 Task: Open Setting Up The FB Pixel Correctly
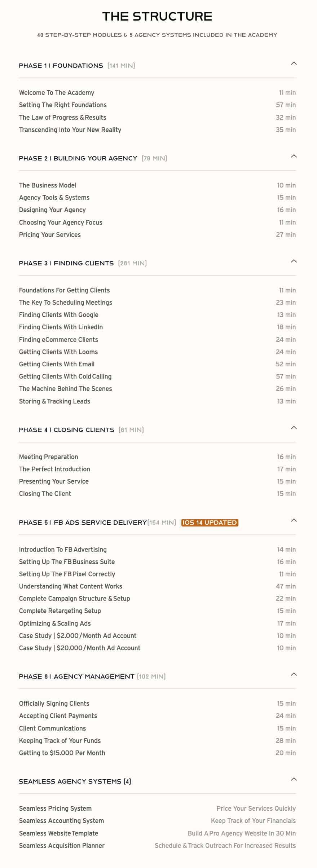(67, 574)
